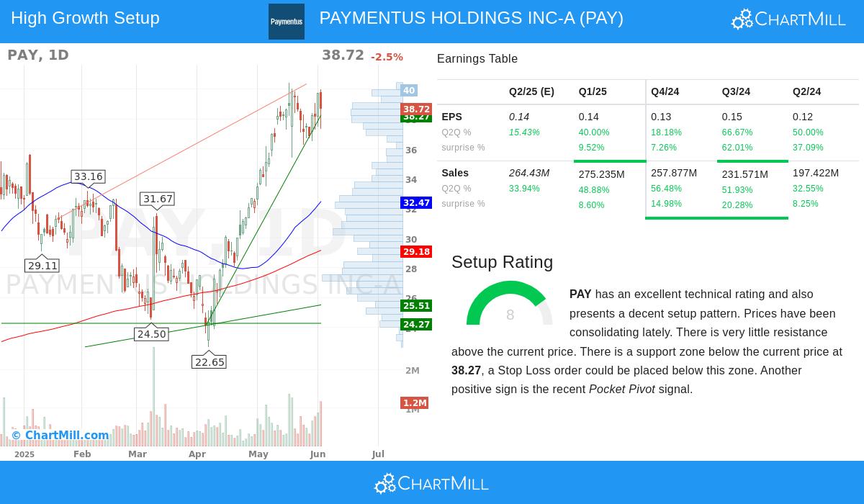Click the blue 32.47 moving average tag
The height and width of the screenshot is (504, 864).
416,203
